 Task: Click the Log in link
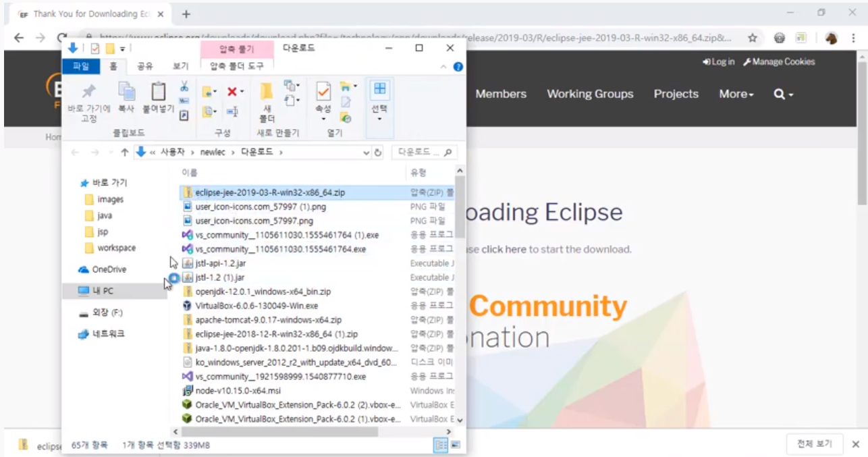click(719, 61)
